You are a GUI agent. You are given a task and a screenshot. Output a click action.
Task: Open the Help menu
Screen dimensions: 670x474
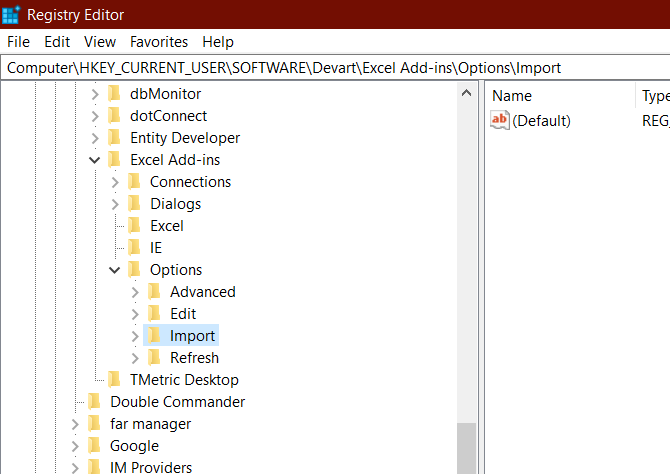[218, 42]
